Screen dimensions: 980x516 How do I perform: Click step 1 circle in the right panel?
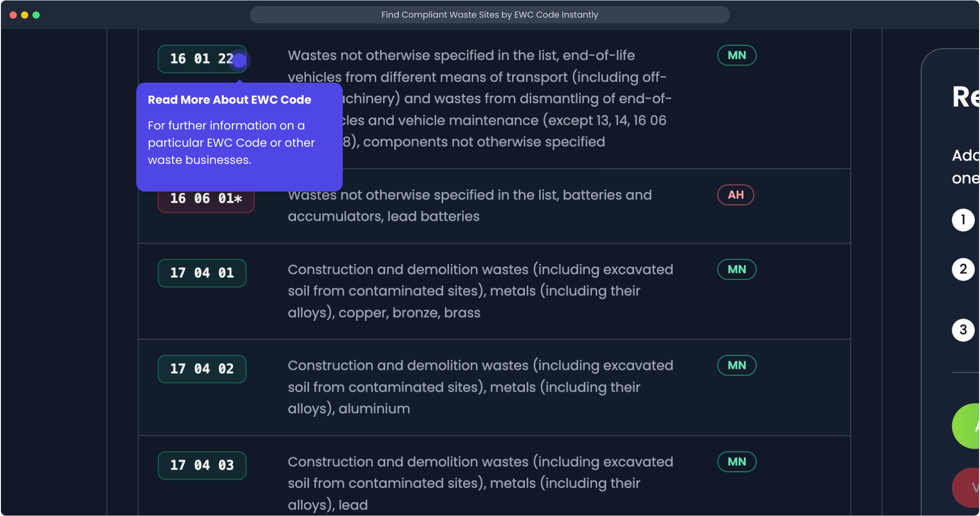(962, 220)
